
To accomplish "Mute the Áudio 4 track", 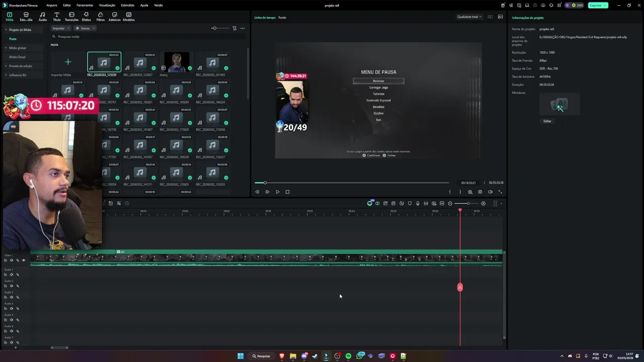I will coord(12,308).
